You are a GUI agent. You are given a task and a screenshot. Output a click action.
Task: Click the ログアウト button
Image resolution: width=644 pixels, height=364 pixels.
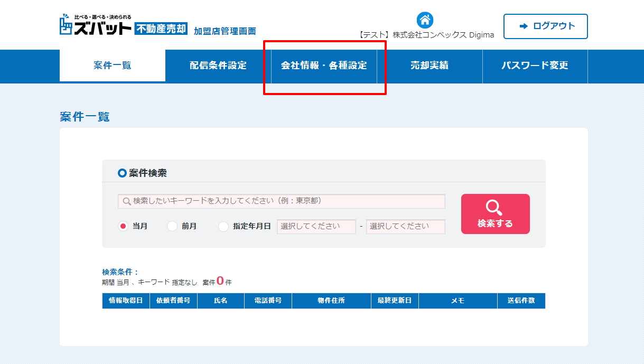coord(545,26)
